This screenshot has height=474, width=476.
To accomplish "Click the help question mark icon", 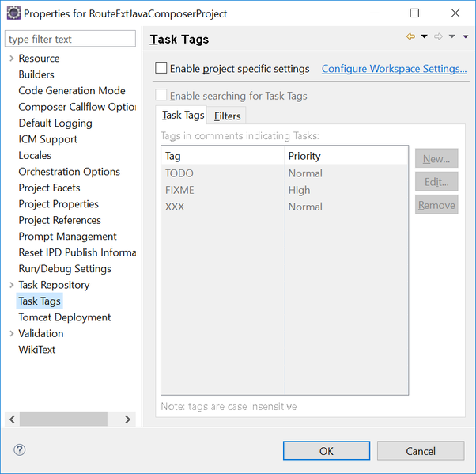I will click(x=20, y=450).
